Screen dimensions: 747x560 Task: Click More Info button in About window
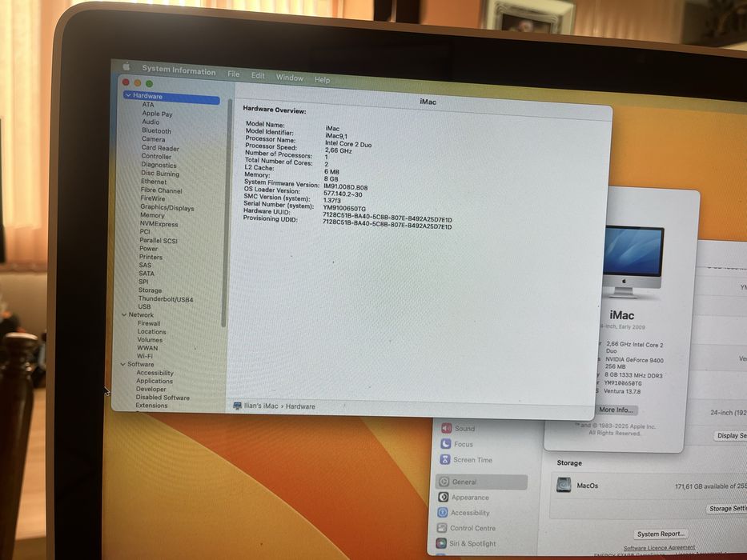tap(616, 410)
